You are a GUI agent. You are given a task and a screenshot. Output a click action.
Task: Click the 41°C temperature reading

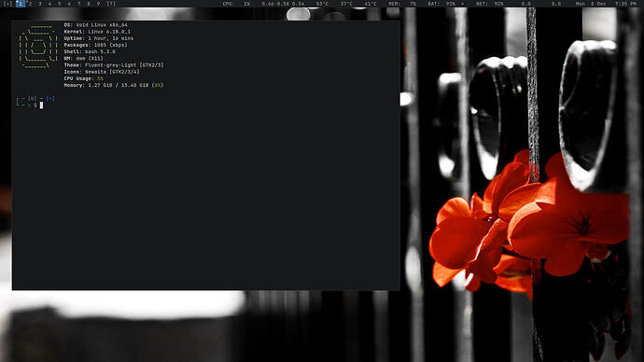[370, 4]
